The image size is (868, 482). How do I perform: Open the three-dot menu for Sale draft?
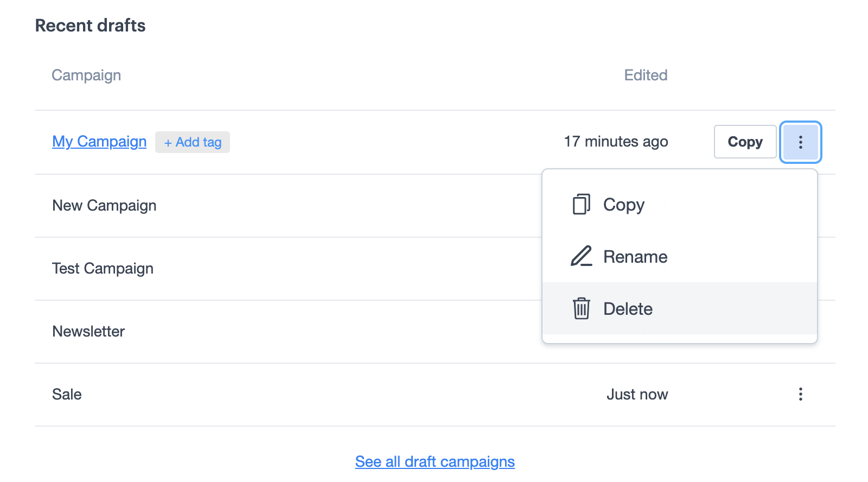(x=800, y=395)
